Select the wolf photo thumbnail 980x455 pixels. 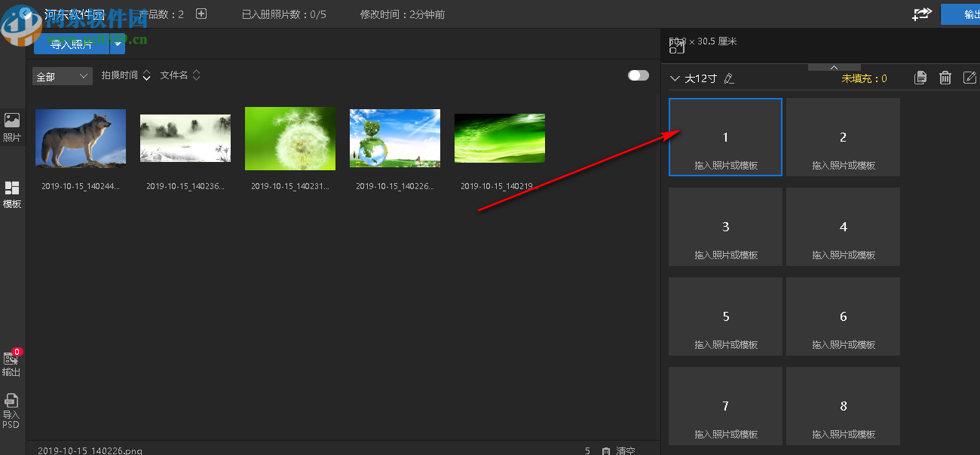pyautogui.click(x=81, y=139)
